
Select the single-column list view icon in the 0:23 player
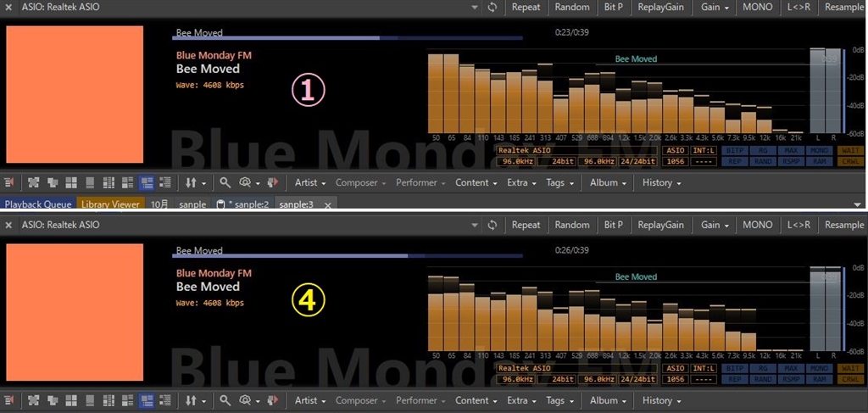click(x=90, y=182)
